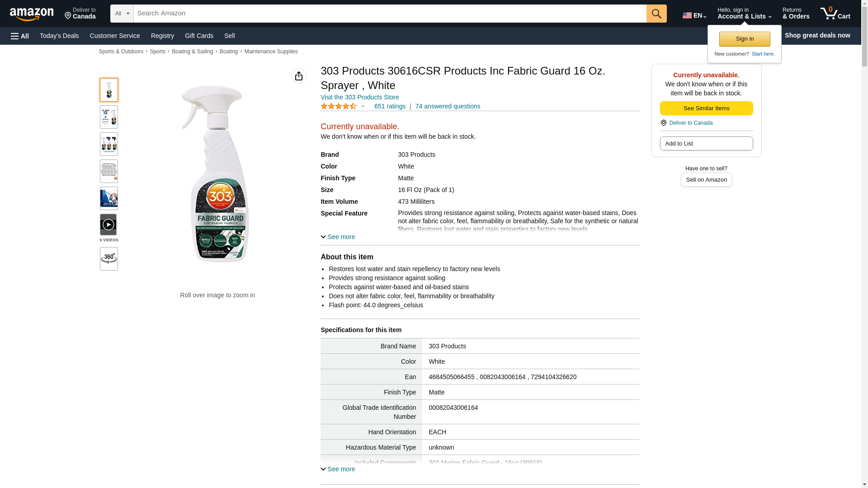Play the product videos thumbnail
Viewport: 868px width, 488px height.
point(108,225)
